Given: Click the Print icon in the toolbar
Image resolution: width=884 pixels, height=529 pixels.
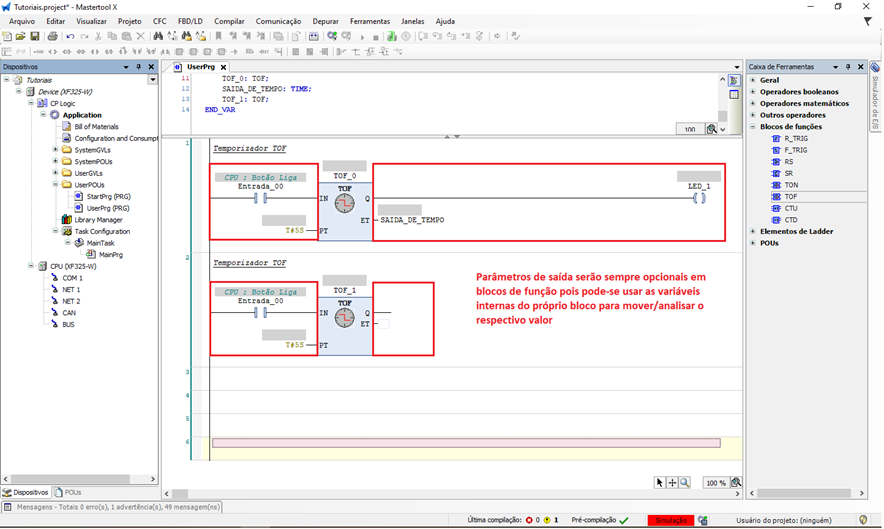Looking at the screenshot, I should coord(52,36).
